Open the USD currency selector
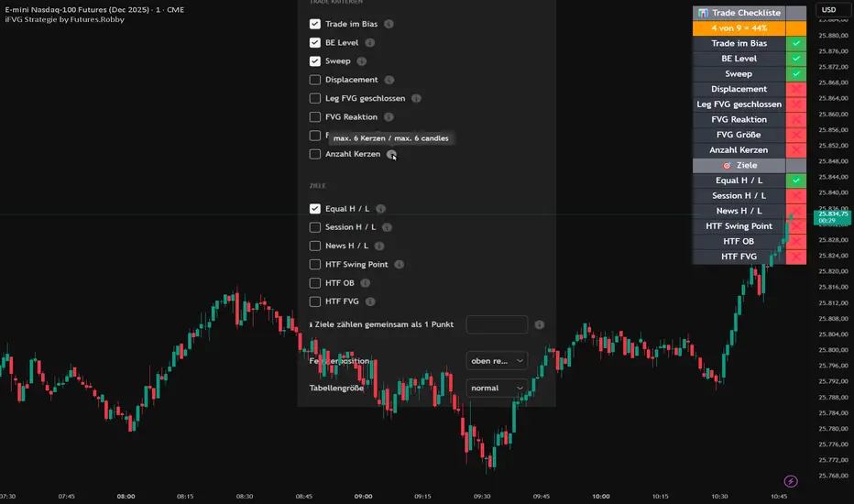 [828, 10]
